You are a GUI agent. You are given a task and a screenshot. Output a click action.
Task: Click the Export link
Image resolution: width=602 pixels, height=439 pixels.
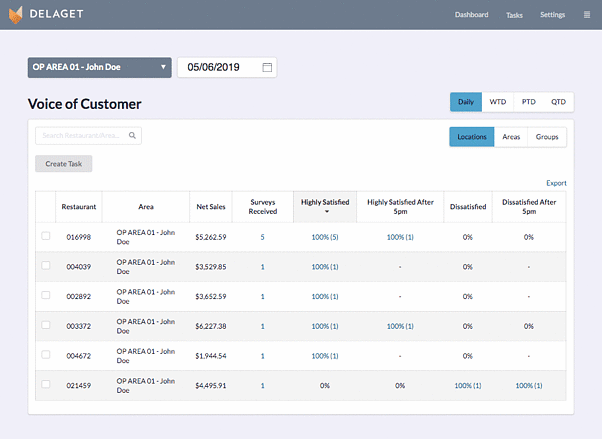556,183
